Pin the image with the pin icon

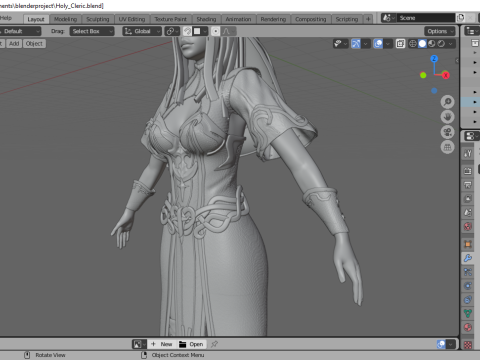[214, 344]
